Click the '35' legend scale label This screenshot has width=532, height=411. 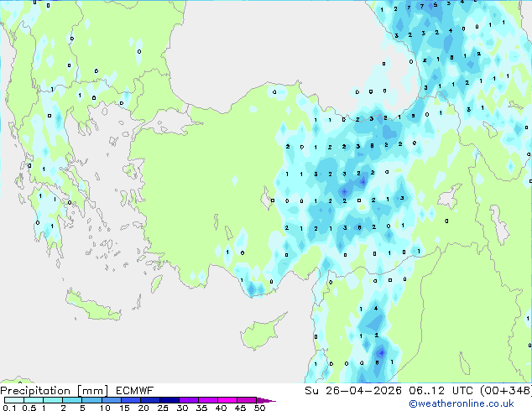click(x=201, y=408)
